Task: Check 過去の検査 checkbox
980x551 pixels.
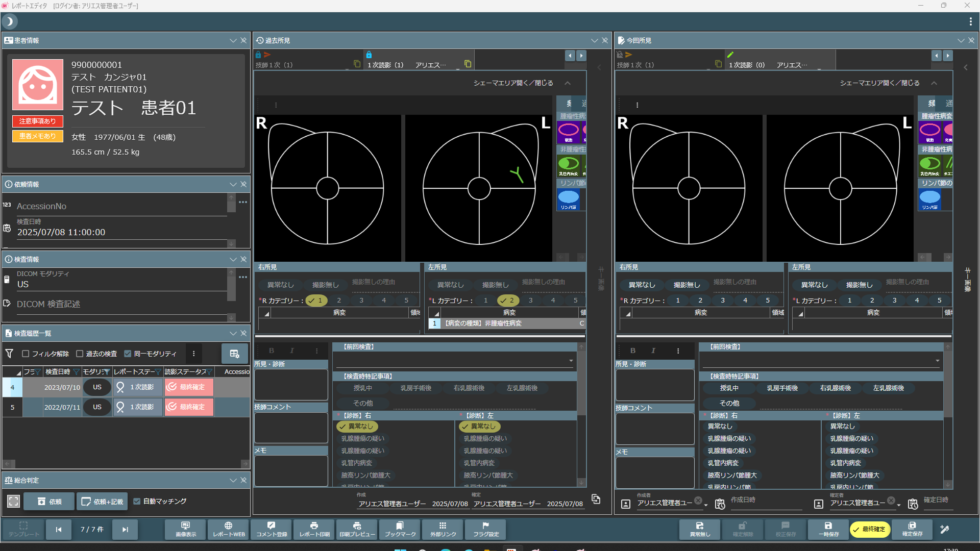Action: 80,354
